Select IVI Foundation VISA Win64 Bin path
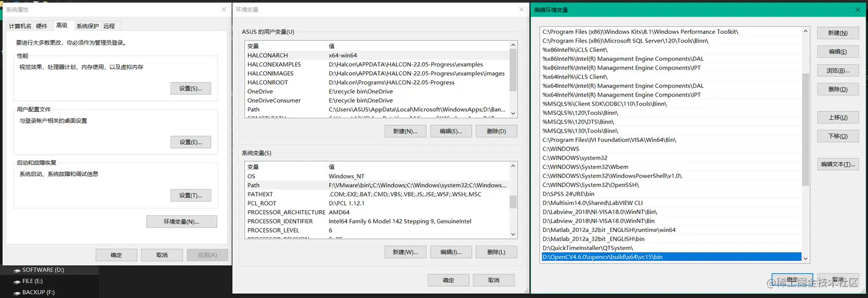Screen dimensions: 868x298 (671, 140)
